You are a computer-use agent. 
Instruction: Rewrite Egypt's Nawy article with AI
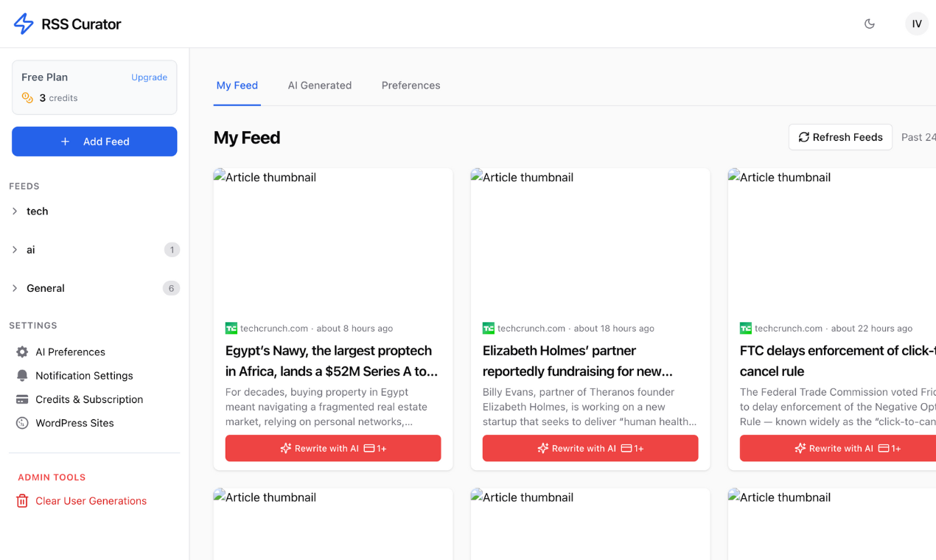point(333,448)
